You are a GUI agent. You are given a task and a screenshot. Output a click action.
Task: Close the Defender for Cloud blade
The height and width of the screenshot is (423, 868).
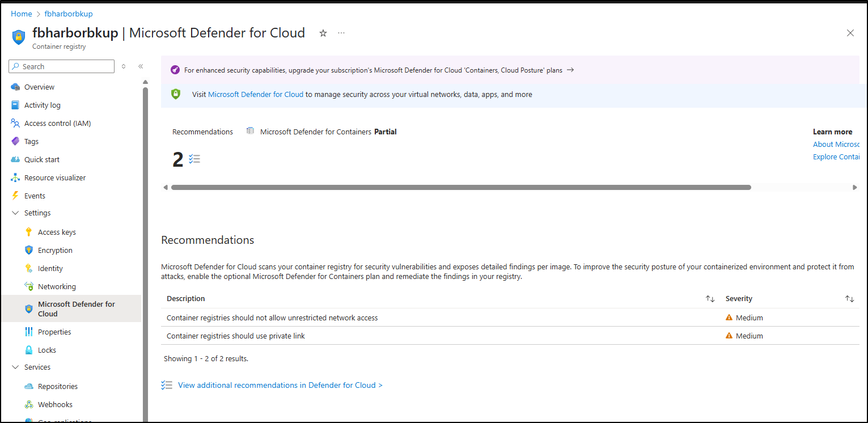850,33
